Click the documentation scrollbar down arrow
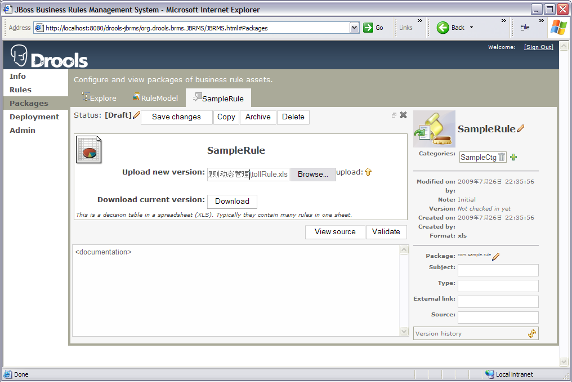Screen dimensions: 572x382 click(404, 331)
